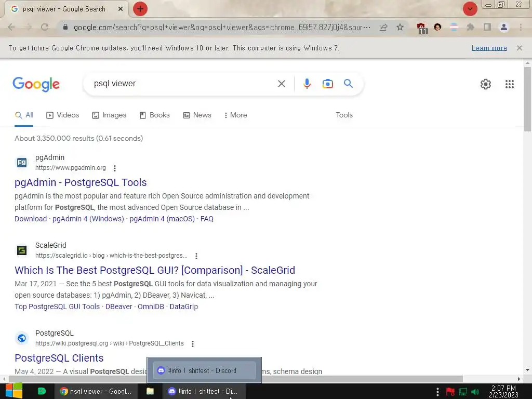Click the horizontal page scrollbar

coord(236,379)
